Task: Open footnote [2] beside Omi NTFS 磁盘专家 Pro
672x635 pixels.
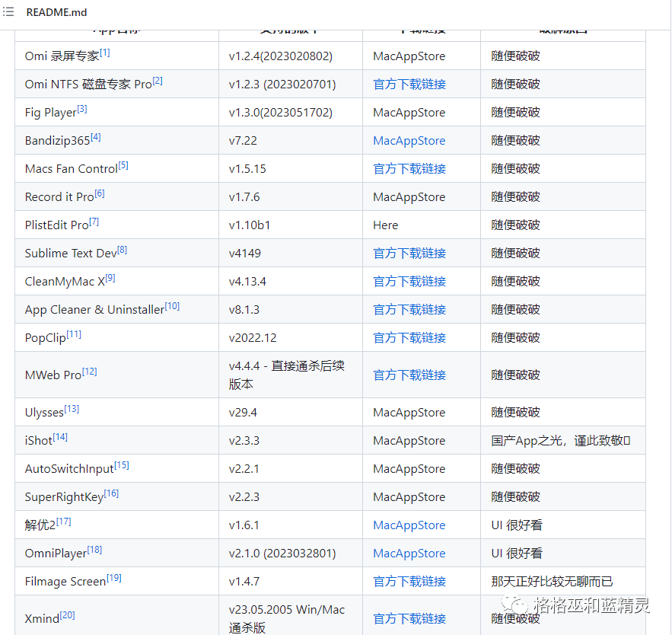Action: [158, 81]
